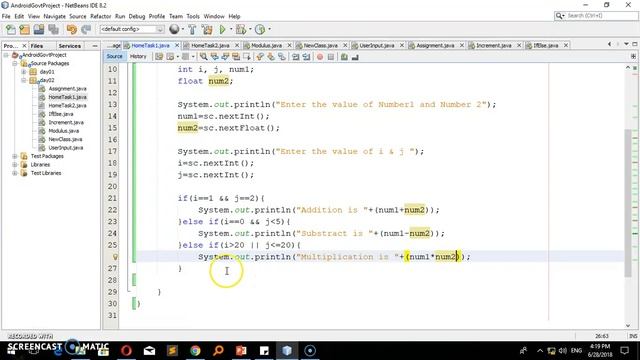Toggle Rectangular Selection icon
Viewport: 640px width, 360px height.
(x=247, y=57)
